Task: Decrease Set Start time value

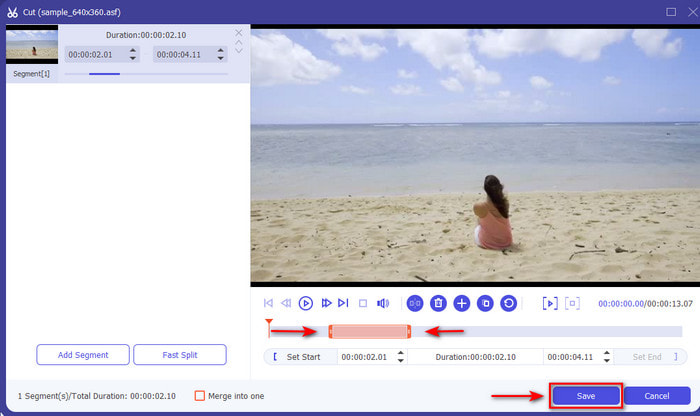Action: pos(400,360)
